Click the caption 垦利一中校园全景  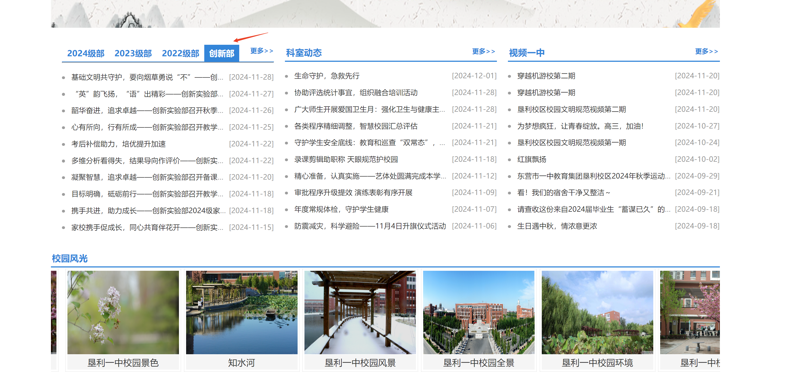479,363
